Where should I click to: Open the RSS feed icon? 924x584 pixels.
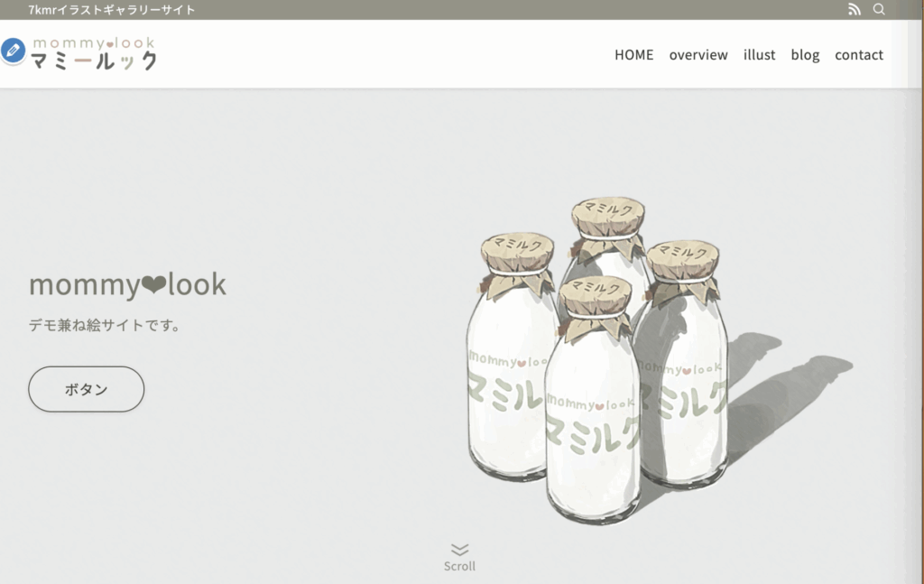click(855, 9)
